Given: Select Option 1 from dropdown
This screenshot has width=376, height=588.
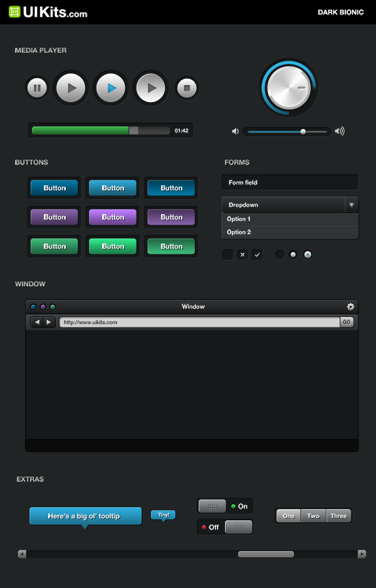Looking at the screenshot, I should [x=290, y=219].
